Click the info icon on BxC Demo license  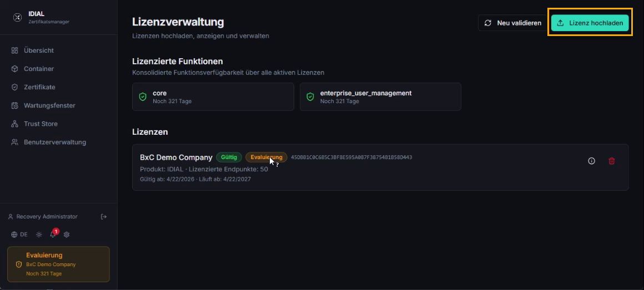[591, 161]
